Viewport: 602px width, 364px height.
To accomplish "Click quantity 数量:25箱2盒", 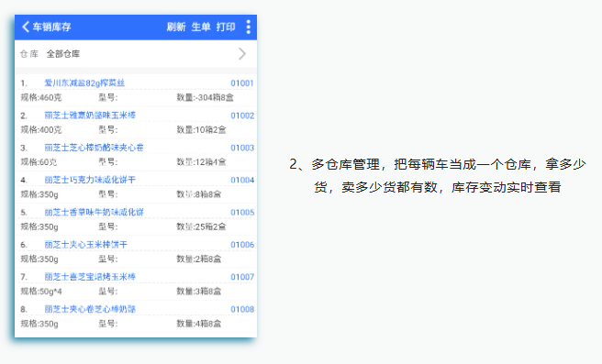I will click(201, 226).
